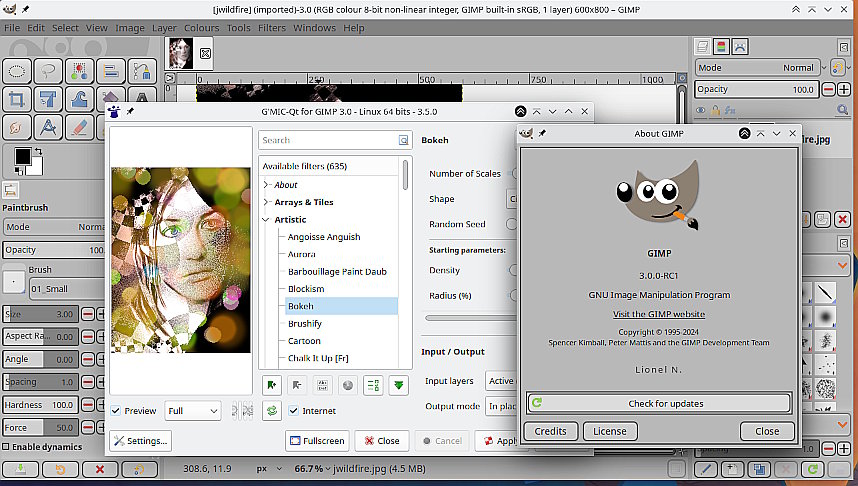
Task: Select the Align tool in toolbox
Action: (111, 71)
